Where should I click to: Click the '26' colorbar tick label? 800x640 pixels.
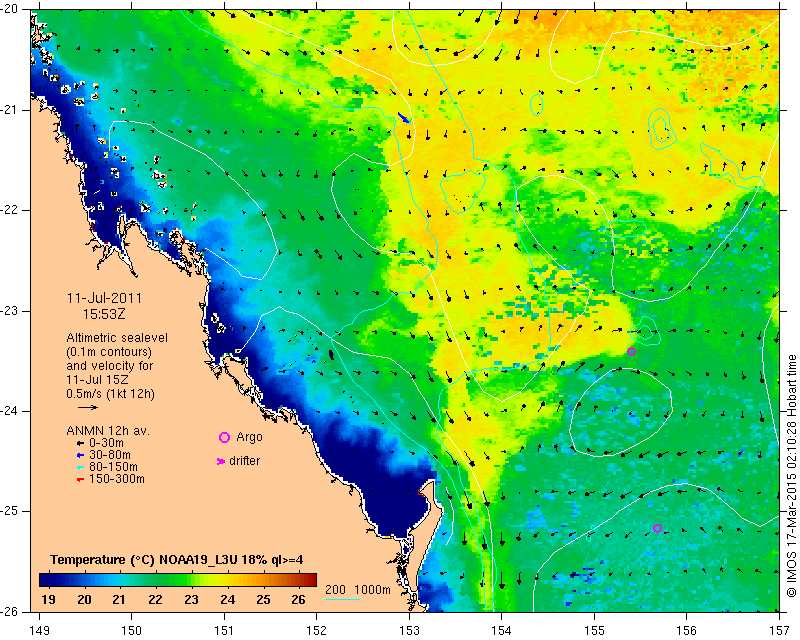point(298,600)
